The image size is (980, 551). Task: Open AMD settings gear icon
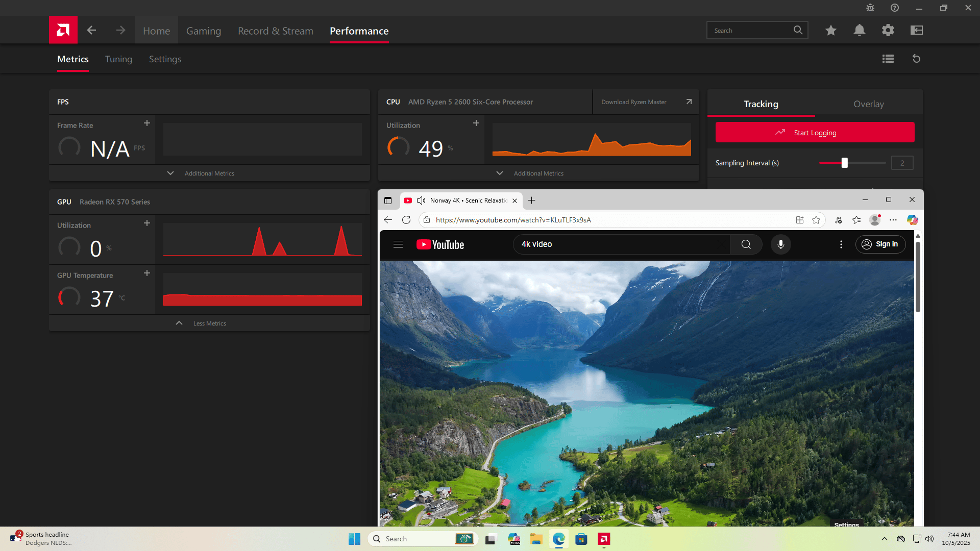tap(888, 31)
